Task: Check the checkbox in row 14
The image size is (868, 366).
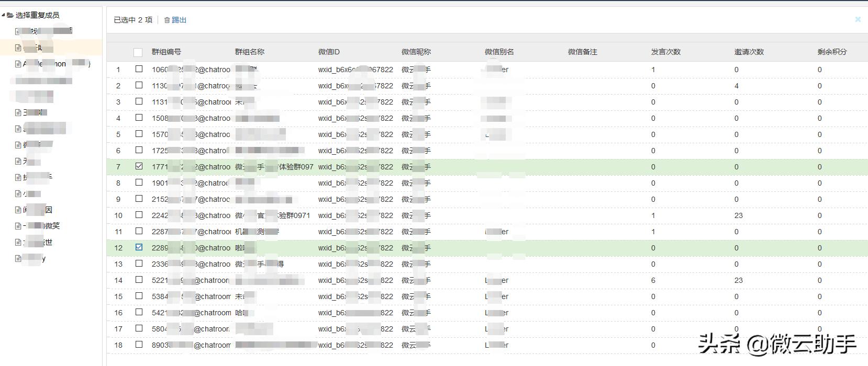Action: point(139,280)
